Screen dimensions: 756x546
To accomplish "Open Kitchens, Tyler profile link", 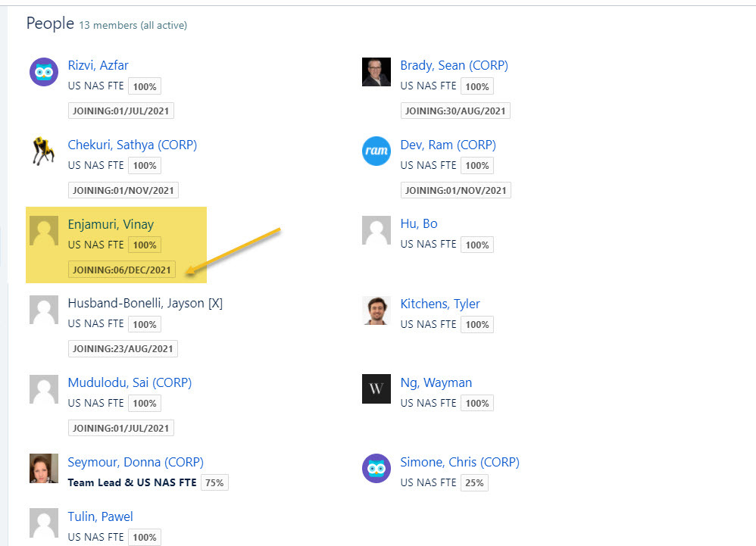I will pyautogui.click(x=440, y=304).
